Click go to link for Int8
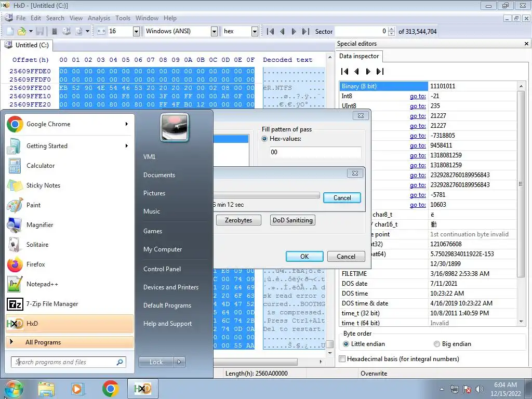Screen dimensions: 532x399 coord(418,96)
